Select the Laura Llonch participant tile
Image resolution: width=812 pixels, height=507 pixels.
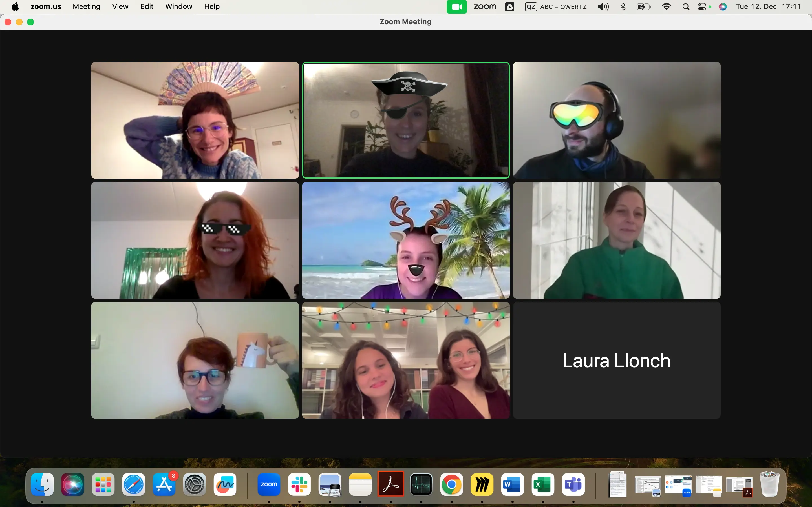(616, 360)
